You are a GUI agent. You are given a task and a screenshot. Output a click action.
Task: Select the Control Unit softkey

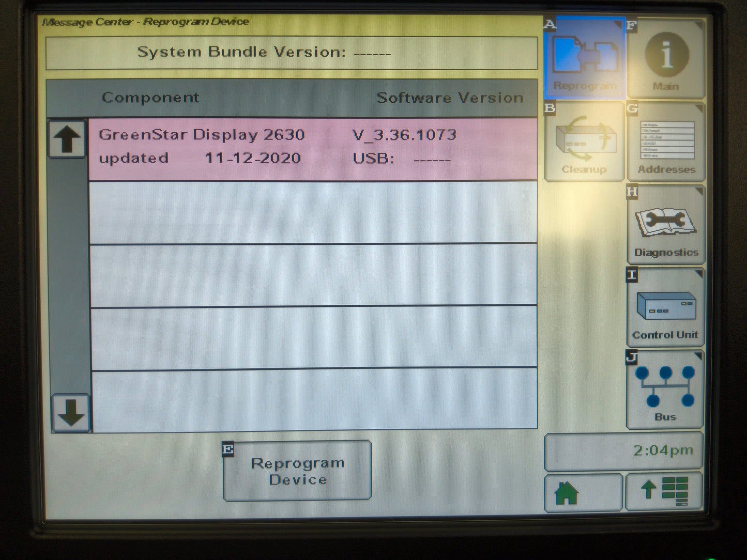pos(666,308)
